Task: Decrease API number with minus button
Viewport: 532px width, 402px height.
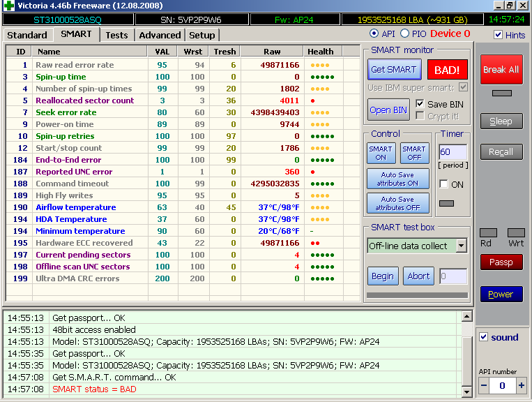Action: 484,385
